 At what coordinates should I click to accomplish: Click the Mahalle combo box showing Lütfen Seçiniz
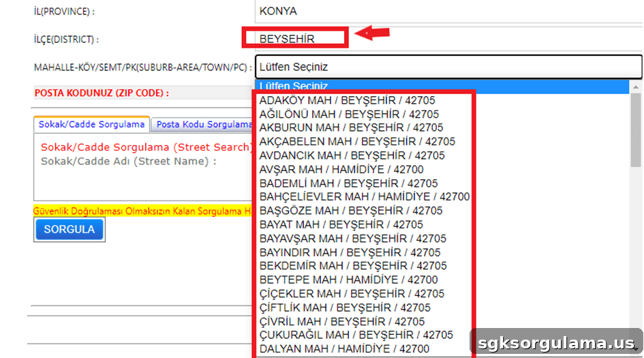point(448,67)
